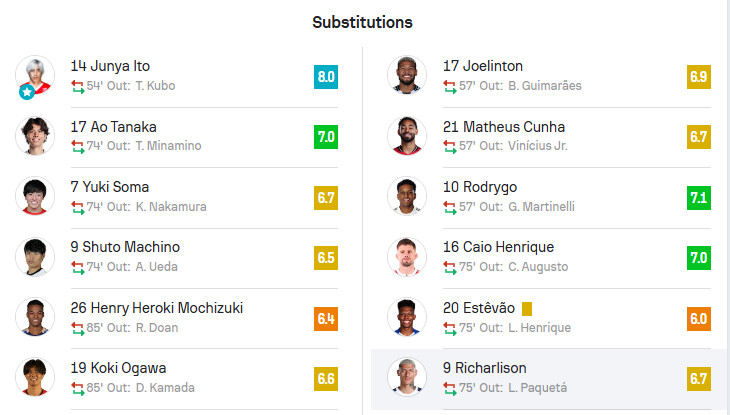This screenshot has height=415, width=730.
Task: Click substitution arrows icon for Yuki Soma
Action: click(77, 206)
